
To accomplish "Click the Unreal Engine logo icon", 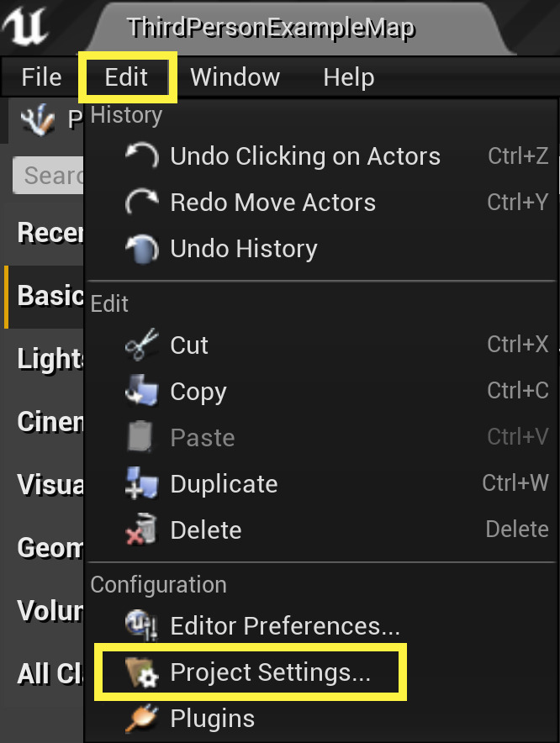I will tap(25, 28).
